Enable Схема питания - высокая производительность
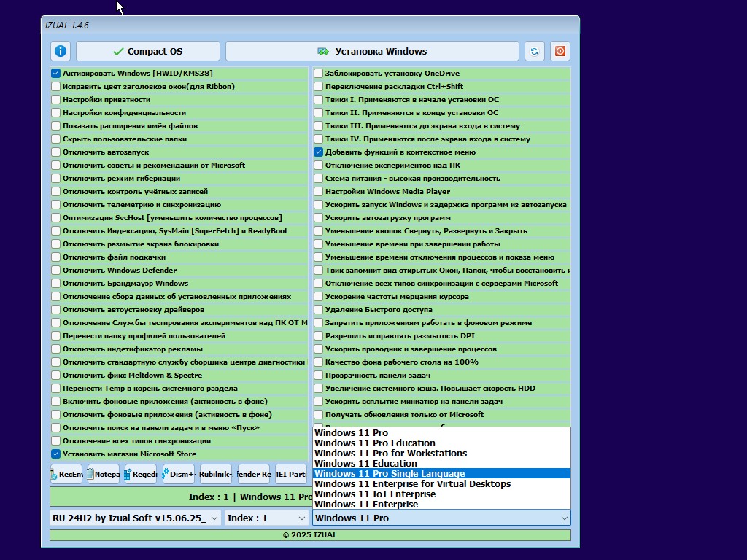Viewport: 747px width, 560px height. [318, 178]
